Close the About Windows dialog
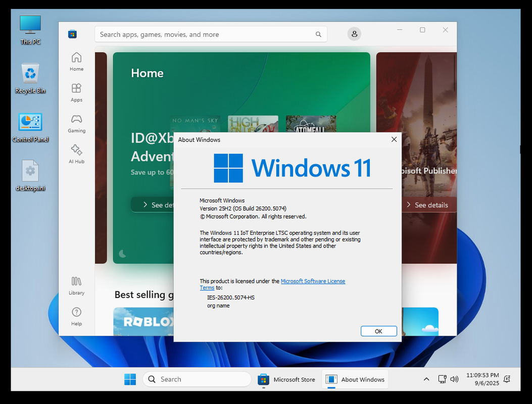The width and height of the screenshot is (532, 404). (x=394, y=139)
